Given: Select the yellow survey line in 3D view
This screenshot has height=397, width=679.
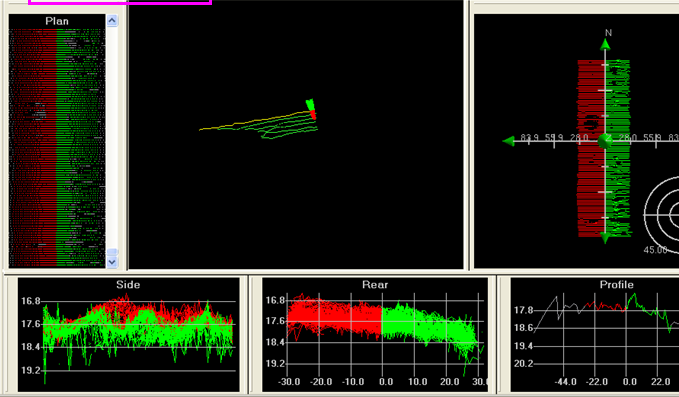Looking at the screenshot, I should [x=255, y=121].
